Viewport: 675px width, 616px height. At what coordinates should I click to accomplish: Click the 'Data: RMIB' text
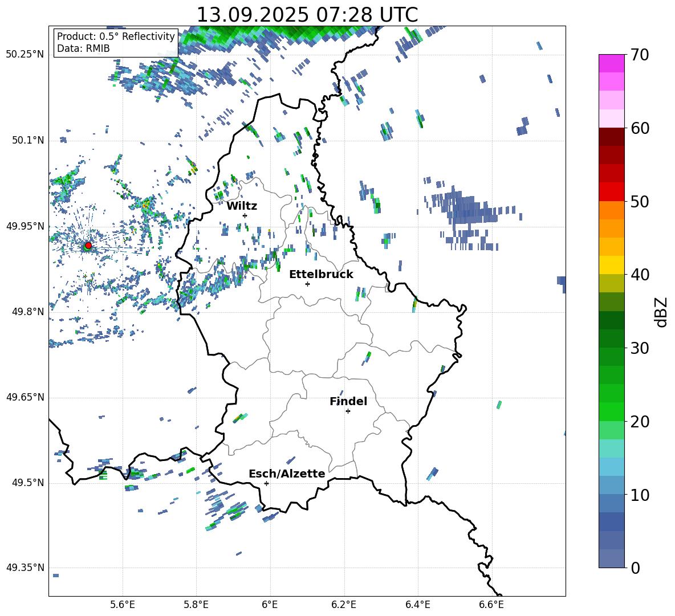(83, 48)
